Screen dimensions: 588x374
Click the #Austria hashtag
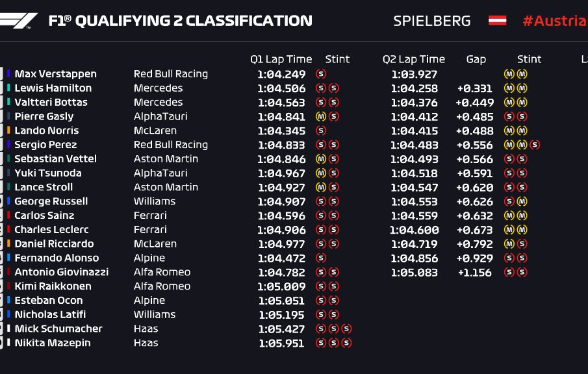pyautogui.click(x=554, y=21)
